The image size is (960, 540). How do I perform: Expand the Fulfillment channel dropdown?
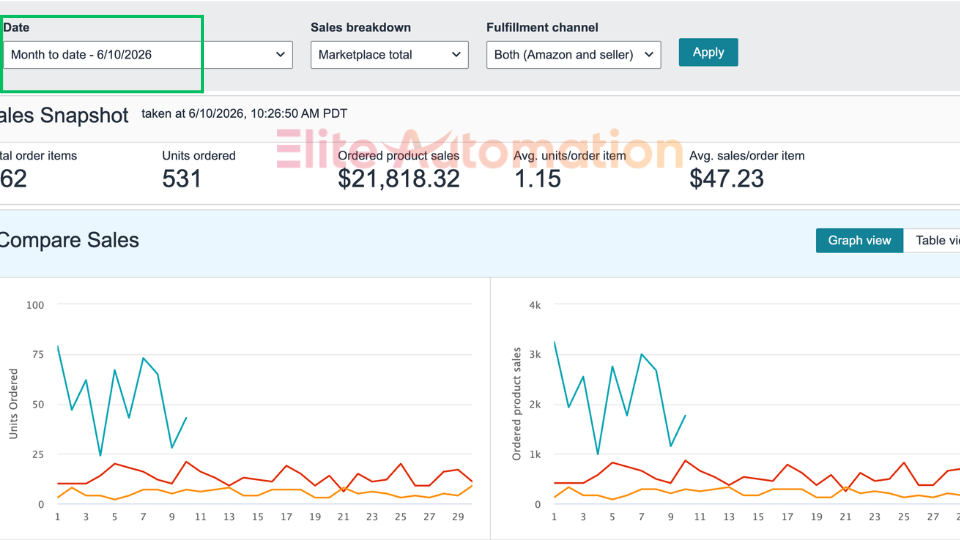coord(574,54)
